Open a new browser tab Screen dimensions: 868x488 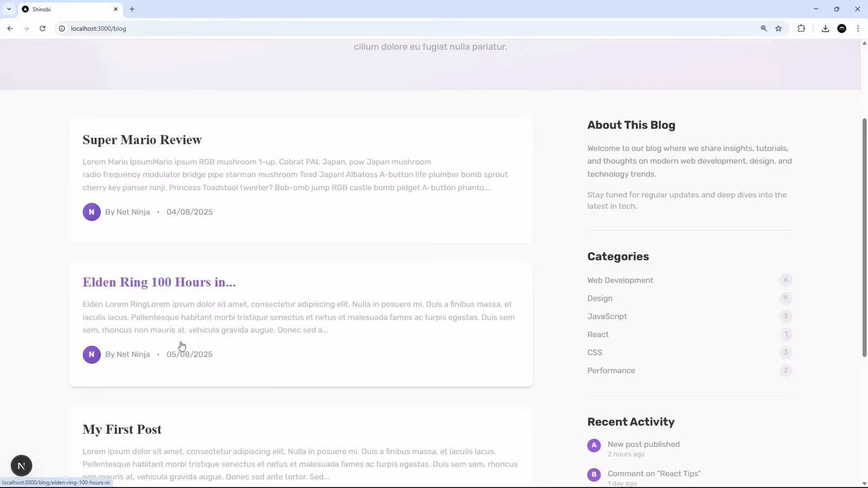point(132,9)
